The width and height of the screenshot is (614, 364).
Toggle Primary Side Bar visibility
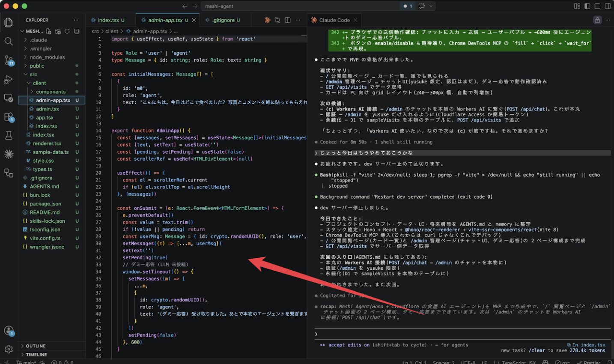coord(587,6)
